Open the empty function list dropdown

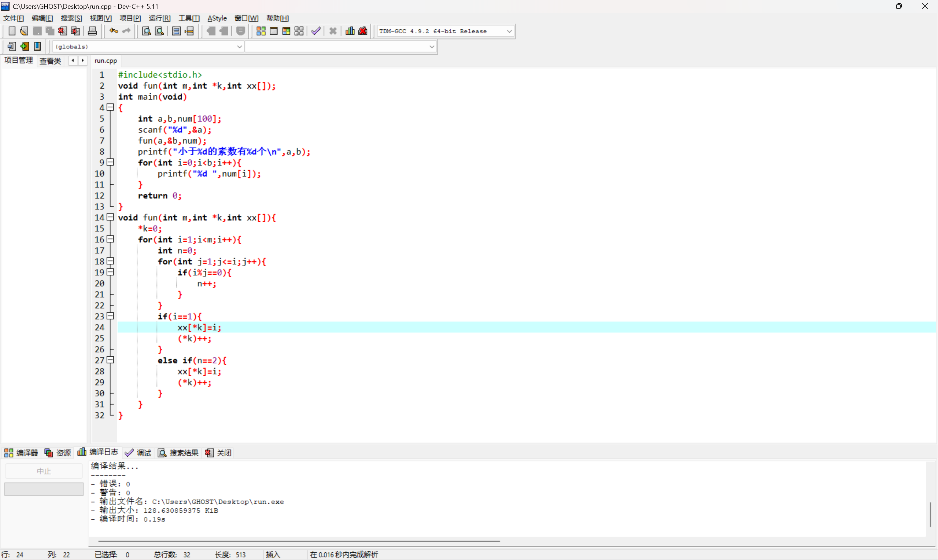pyautogui.click(x=431, y=47)
